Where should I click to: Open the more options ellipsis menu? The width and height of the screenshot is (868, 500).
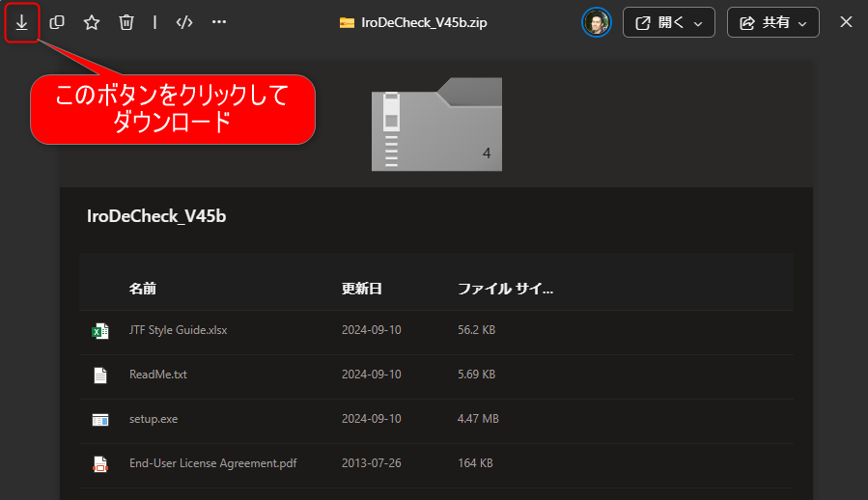219,22
